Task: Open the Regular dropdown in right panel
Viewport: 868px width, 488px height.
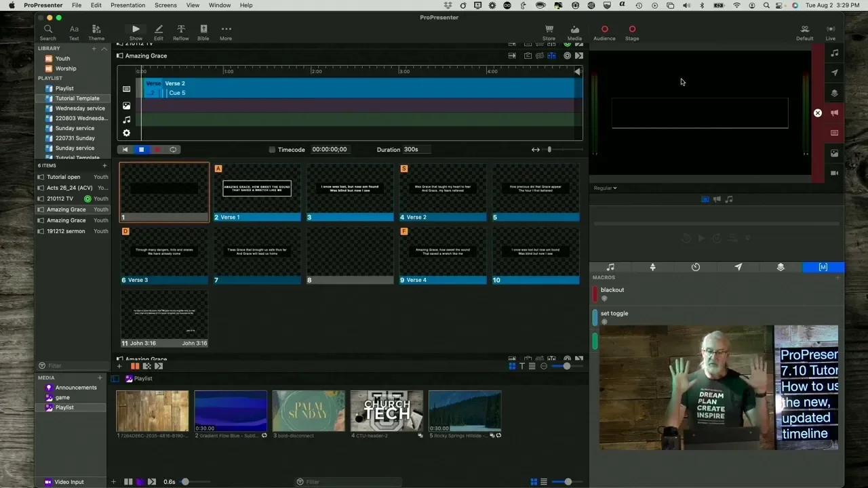Action: point(606,188)
